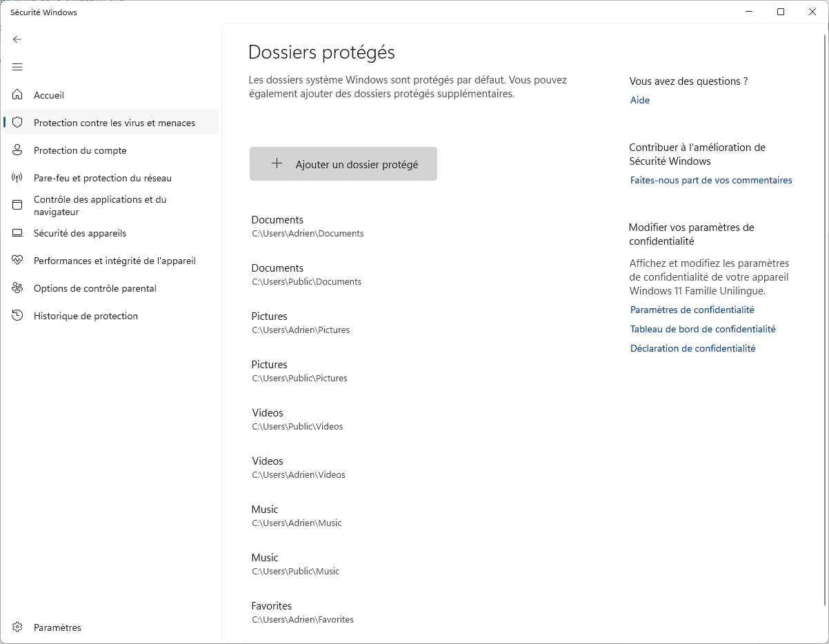Select Pictures folder in C:\Users\Adrien\Pictures

[301, 323]
